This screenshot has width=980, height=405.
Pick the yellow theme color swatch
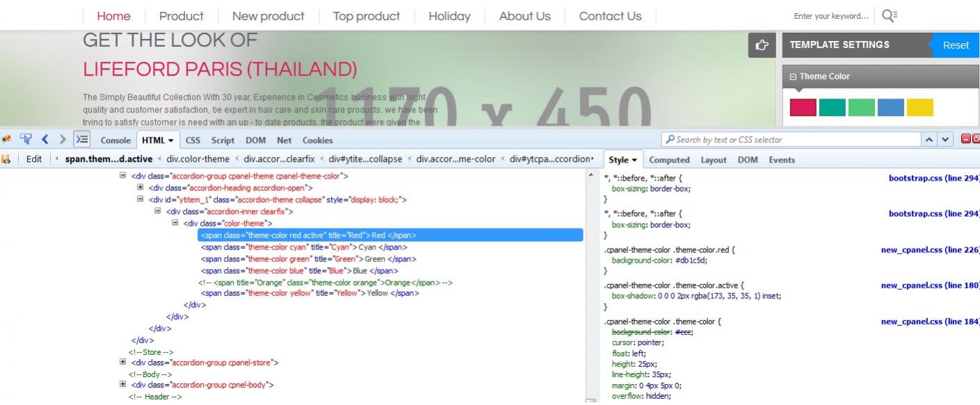pos(920,108)
